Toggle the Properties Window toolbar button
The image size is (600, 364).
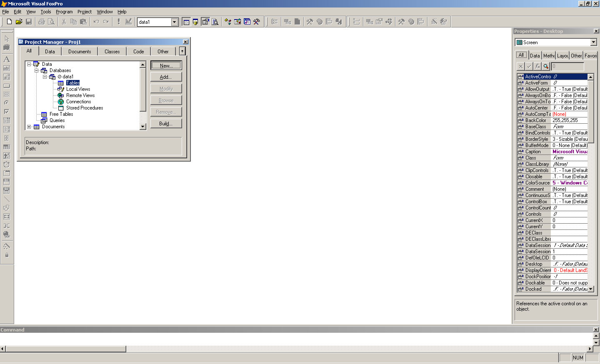205,22
